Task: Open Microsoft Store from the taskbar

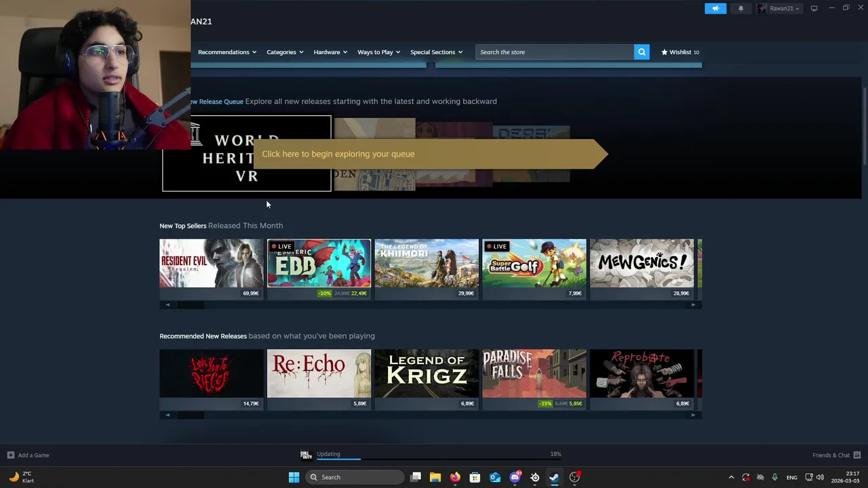Action: (x=475, y=477)
